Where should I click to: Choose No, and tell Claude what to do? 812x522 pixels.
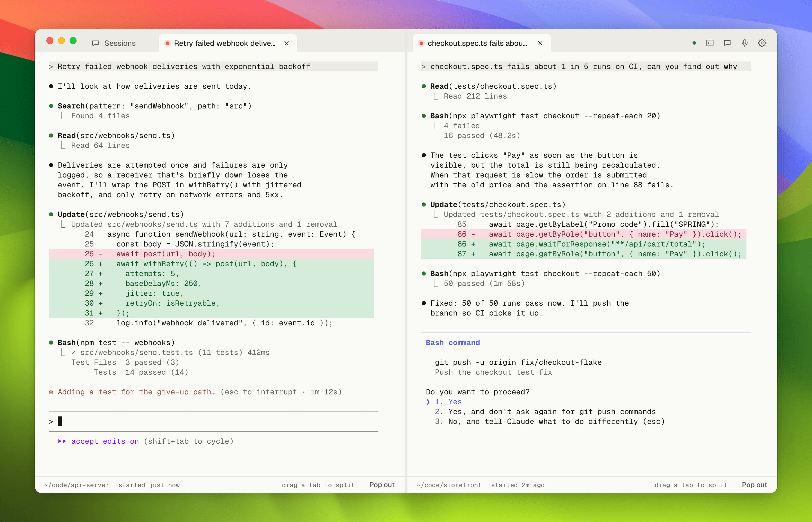click(x=550, y=421)
